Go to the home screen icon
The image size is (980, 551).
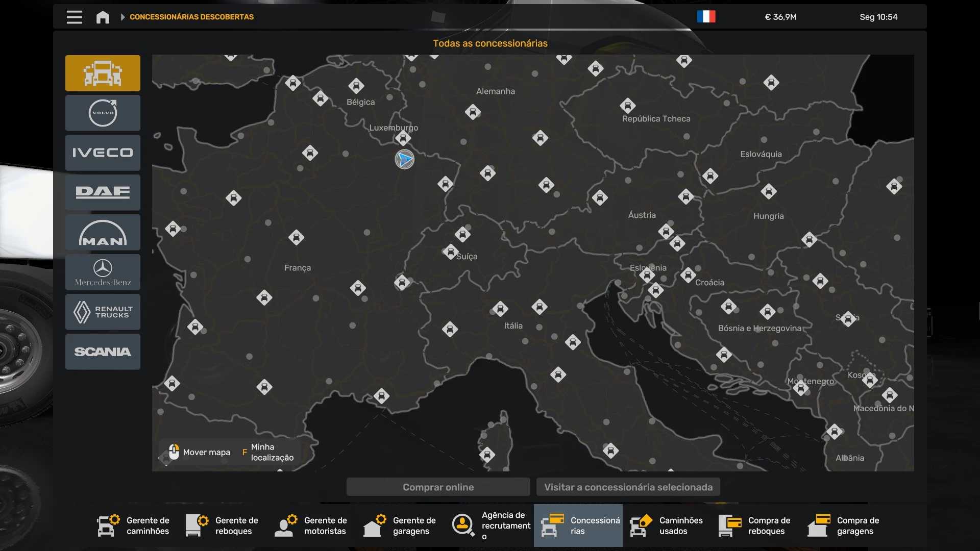click(x=103, y=17)
